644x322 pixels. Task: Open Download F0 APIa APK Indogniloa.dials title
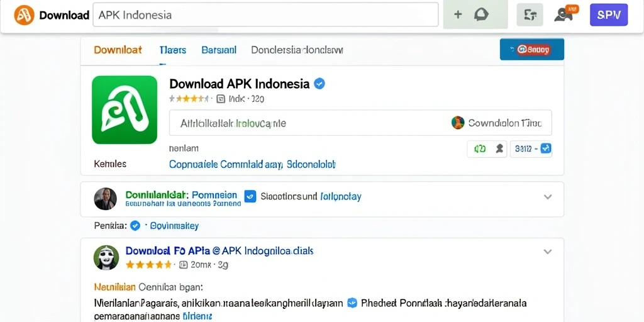point(219,250)
